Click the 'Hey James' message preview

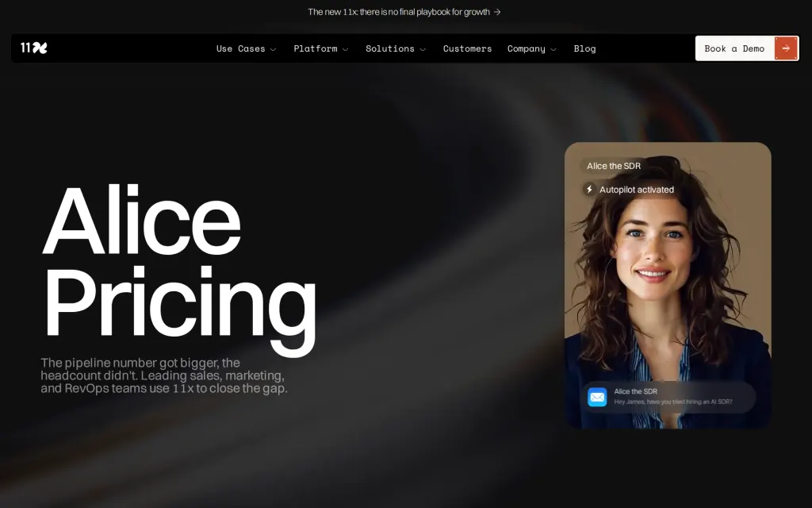[x=672, y=402]
